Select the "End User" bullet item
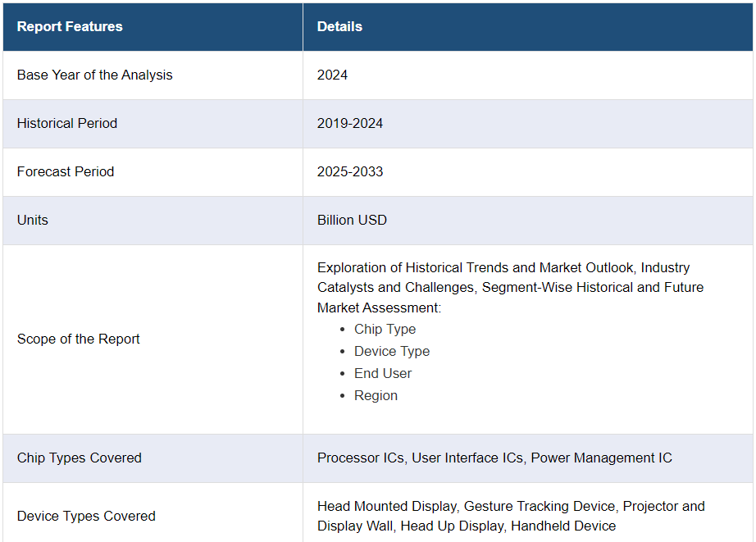Viewport: 756px width, 542px height. point(383,373)
